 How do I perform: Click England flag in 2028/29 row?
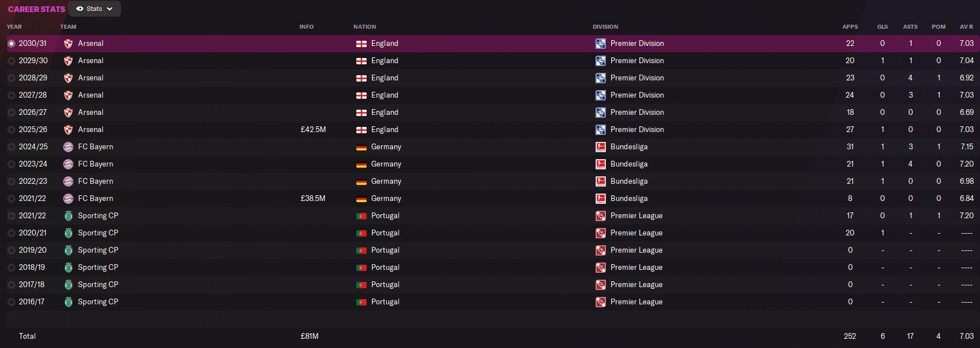point(361,78)
